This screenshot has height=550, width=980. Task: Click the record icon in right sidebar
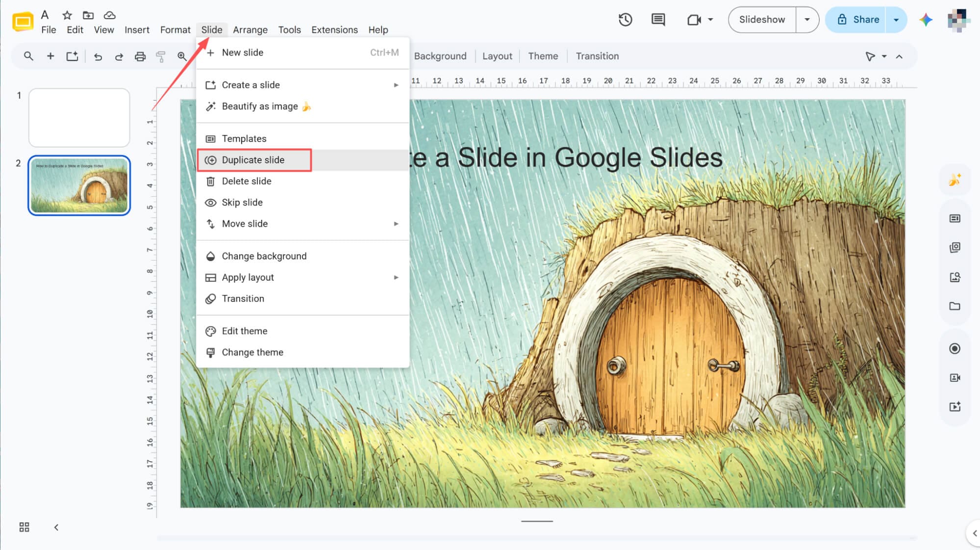[x=955, y=348]
